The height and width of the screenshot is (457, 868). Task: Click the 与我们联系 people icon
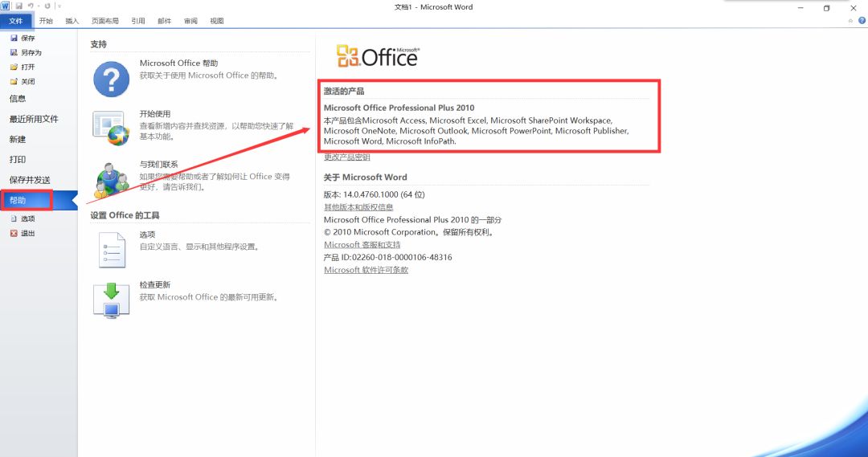[113, 180]
